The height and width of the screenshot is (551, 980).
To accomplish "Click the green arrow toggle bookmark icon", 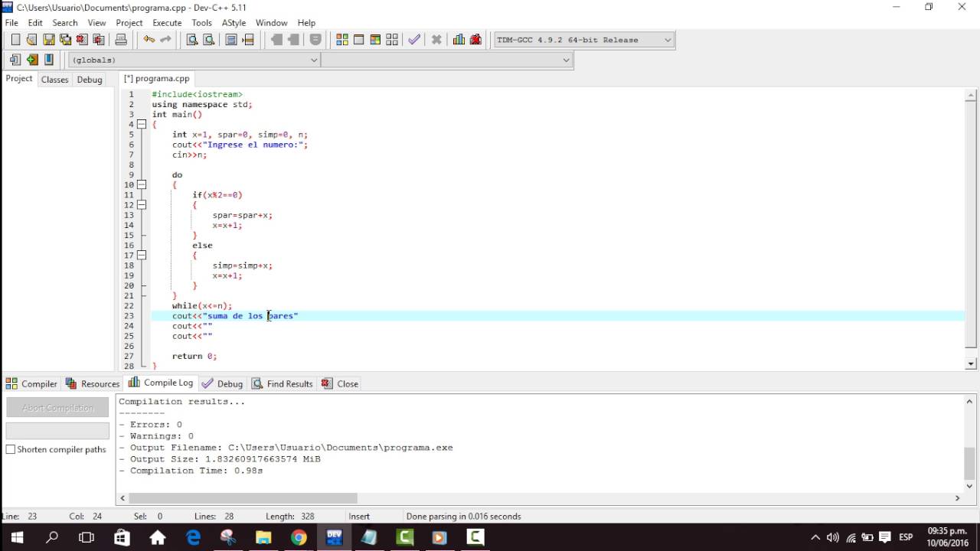I will [x=32, y=60].
